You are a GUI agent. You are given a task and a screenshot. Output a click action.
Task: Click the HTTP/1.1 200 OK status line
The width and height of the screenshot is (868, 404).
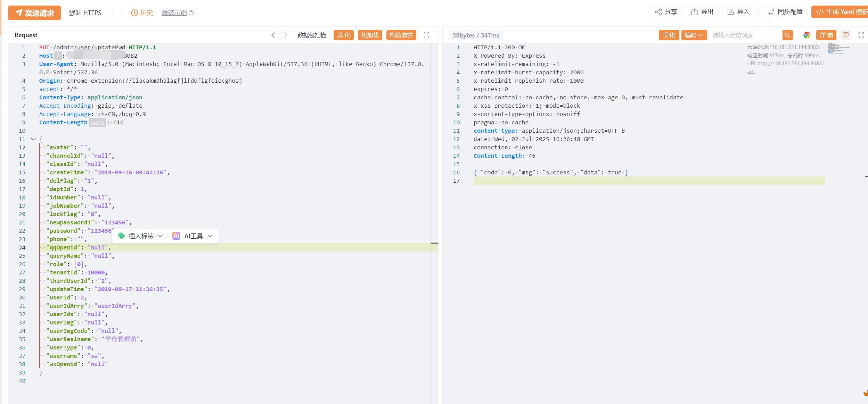tap(499, 47)
